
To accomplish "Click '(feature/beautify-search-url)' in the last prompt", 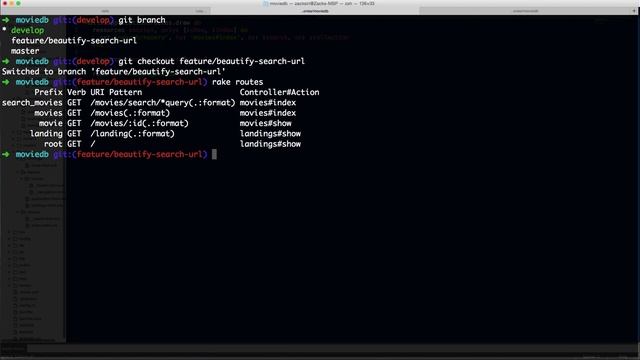I will point(140,154).
